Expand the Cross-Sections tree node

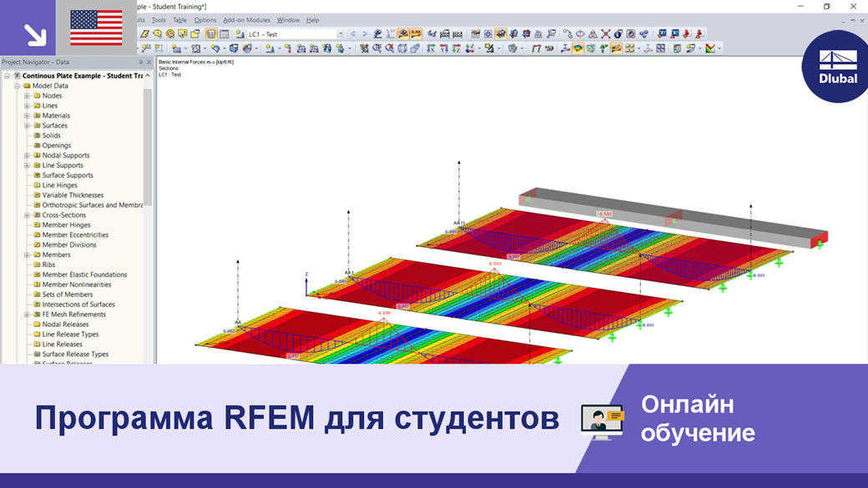click(x=27, y=215)
